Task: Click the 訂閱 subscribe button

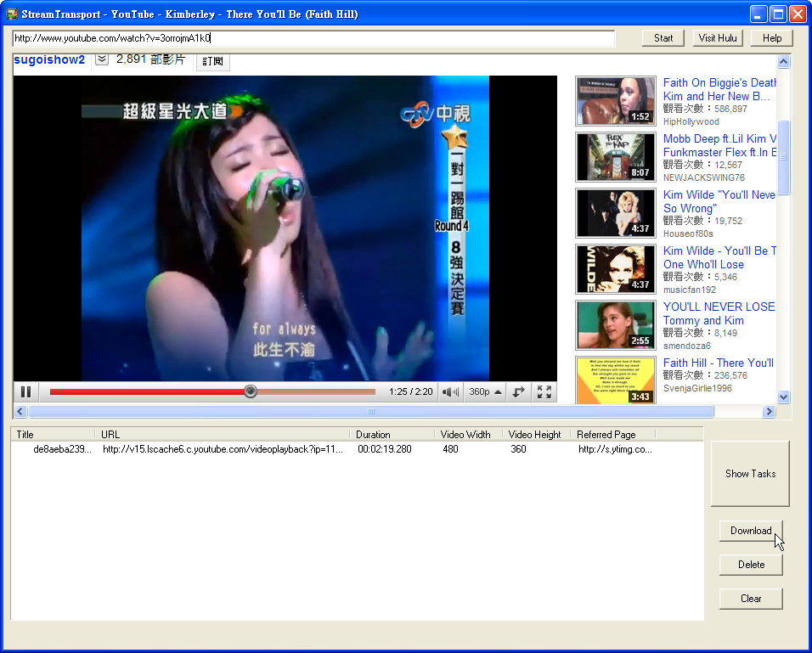Action: 213,61
